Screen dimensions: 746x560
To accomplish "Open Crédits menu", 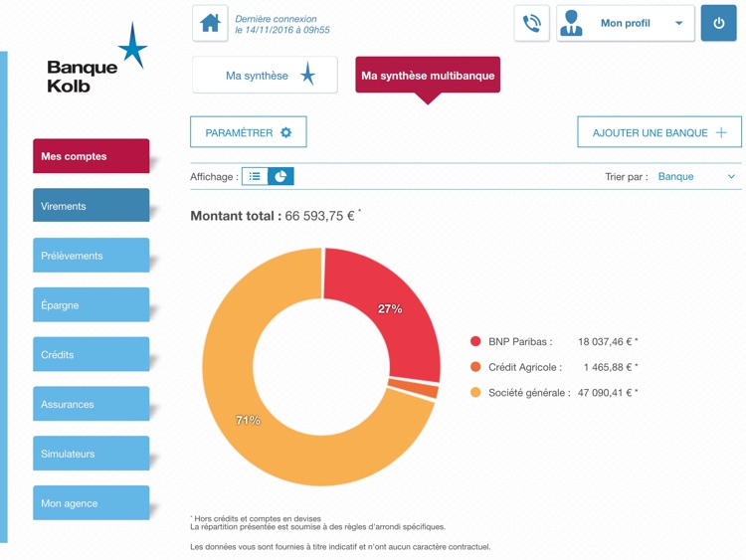I will (x=91, y=354).
